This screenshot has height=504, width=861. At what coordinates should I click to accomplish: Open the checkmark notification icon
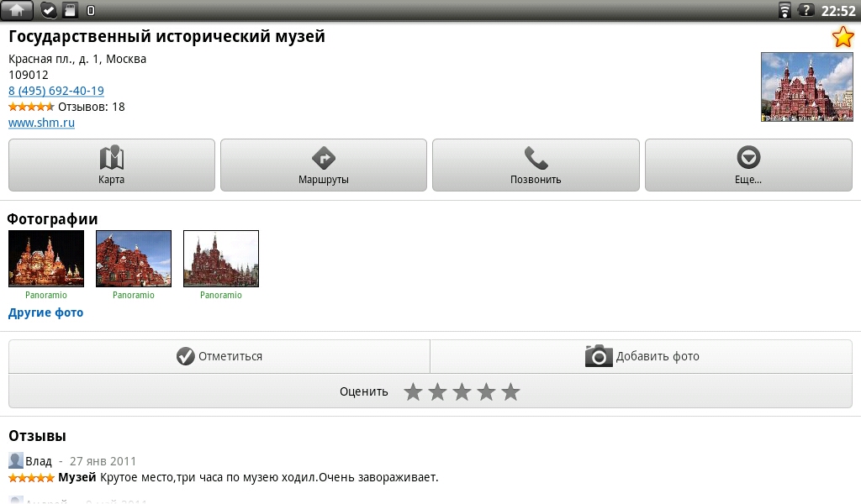pos(50,10)
